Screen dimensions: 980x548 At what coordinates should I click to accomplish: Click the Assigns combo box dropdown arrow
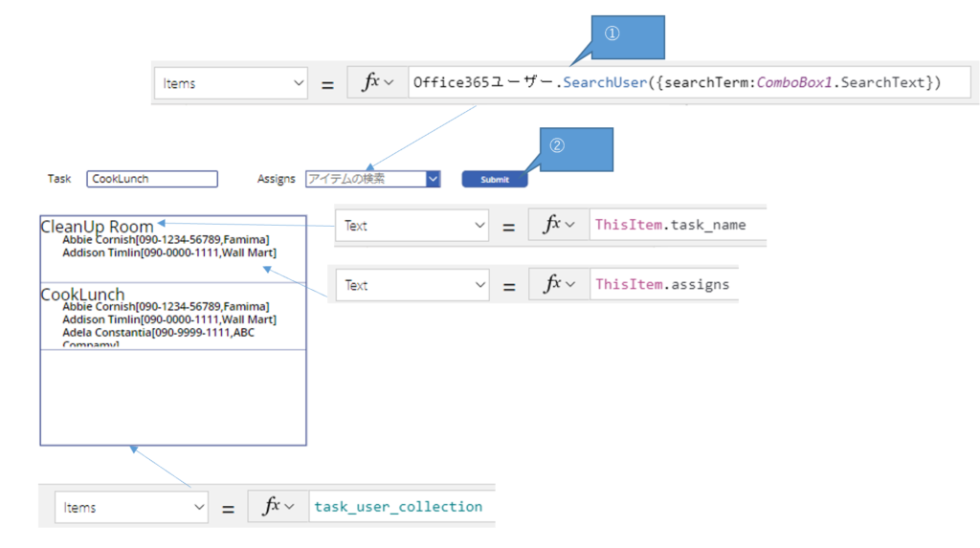[x=433, y=179]
